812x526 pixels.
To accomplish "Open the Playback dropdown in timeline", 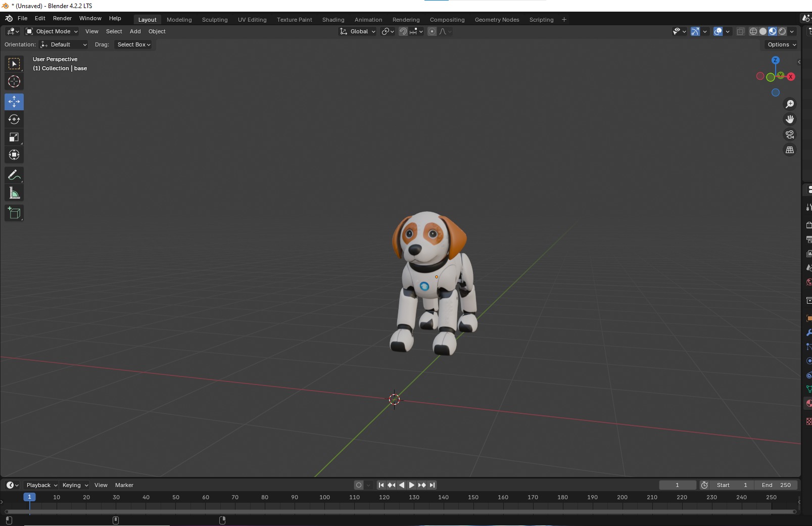I will click(41, 485).
